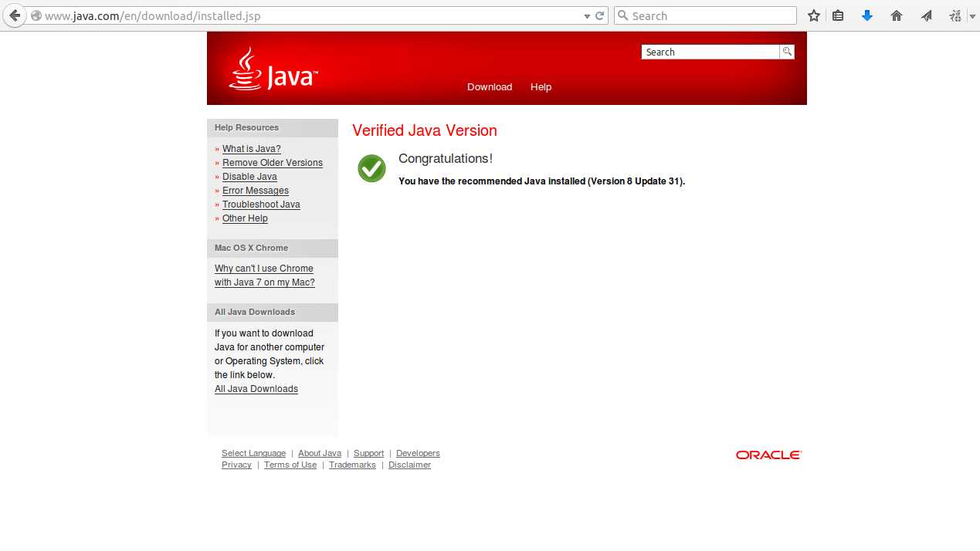Click the Java logo in the header
The height and width of the screenshot is (551, 980).
pyautogui.click(x=273, y=69)
